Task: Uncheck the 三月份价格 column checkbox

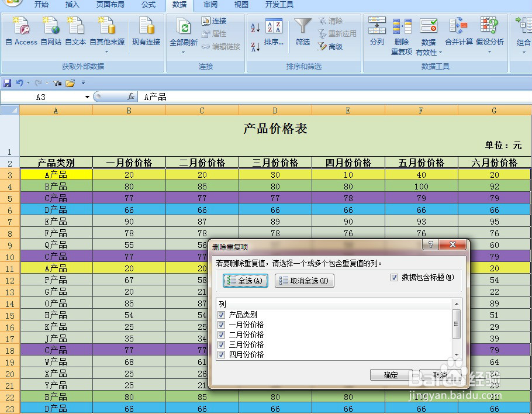Action: (x=221, y=344)
